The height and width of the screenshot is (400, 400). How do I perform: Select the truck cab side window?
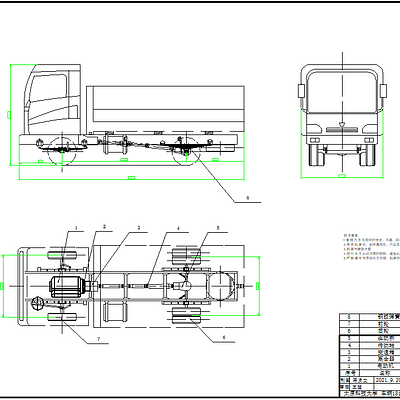[x=49, y=87]
